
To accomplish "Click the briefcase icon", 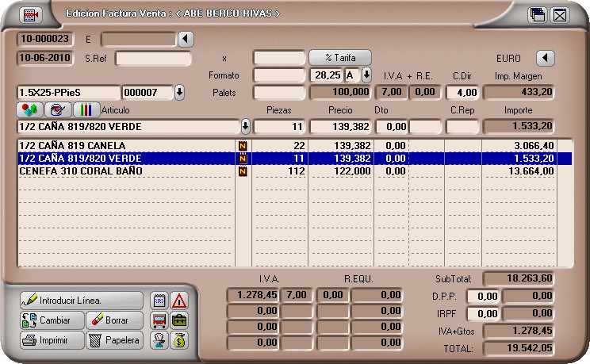I will coord(179,320).
